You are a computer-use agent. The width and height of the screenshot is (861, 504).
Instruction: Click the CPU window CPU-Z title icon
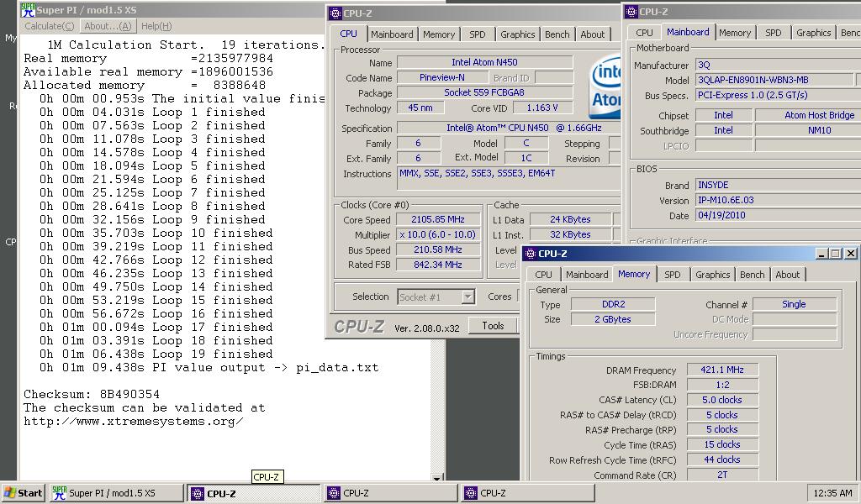coord(335,13)
